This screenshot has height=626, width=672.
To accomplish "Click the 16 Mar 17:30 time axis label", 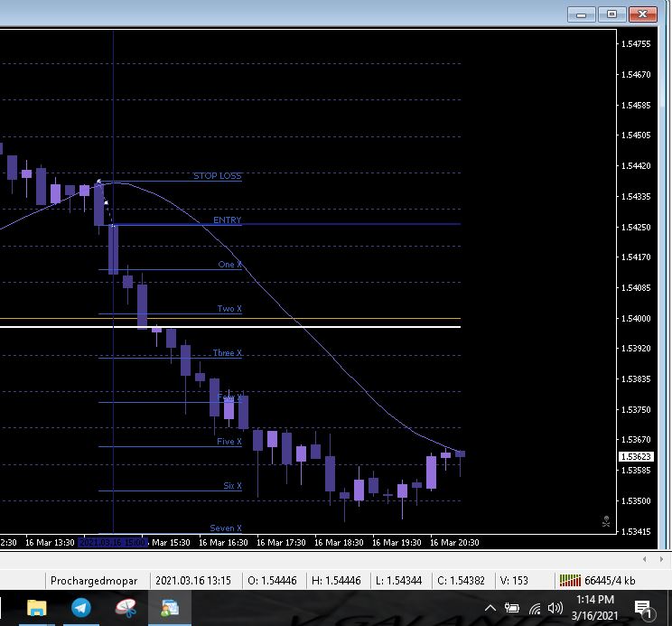I will tap(281, 543).
